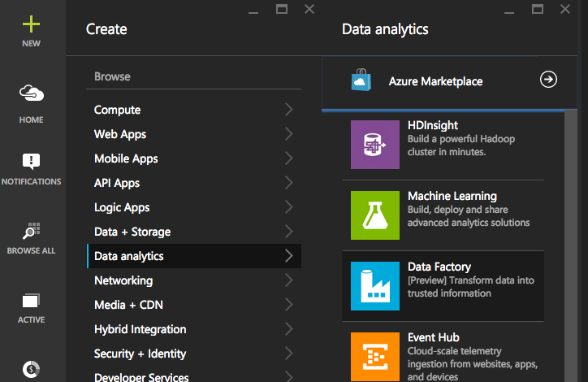
Task: Show ACTIVE windows icon
Action: 31,301
